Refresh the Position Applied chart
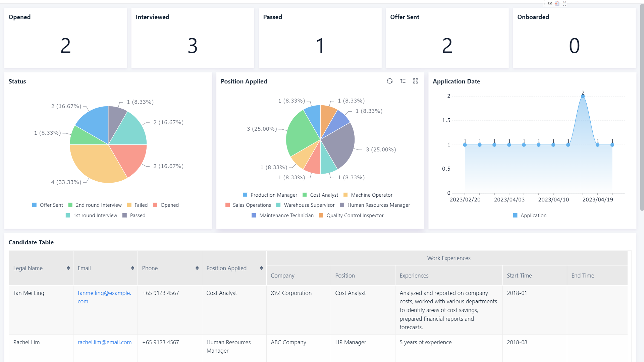 click(x=389, y=81)
